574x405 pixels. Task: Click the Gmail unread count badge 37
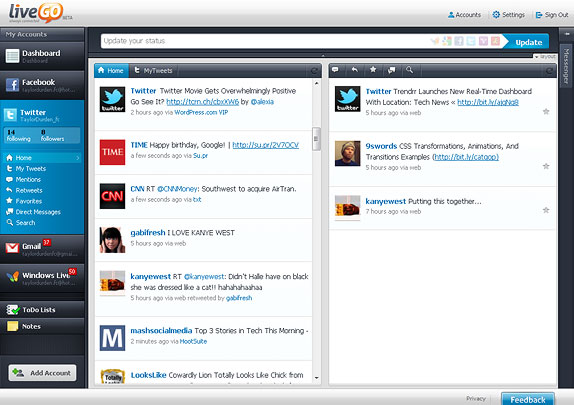click(x=46, y=242)
